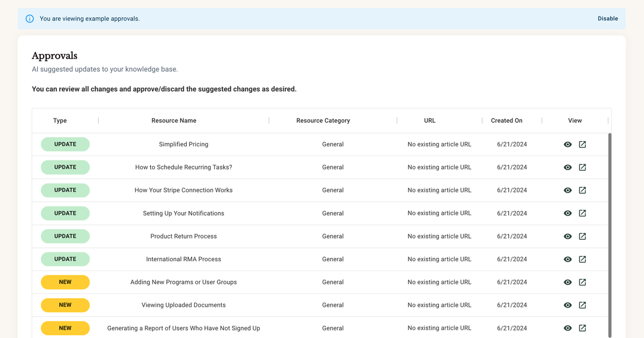Click the info icon in the blue banner
Viewport: 644px width, 338px height.
tap(30, 19)
